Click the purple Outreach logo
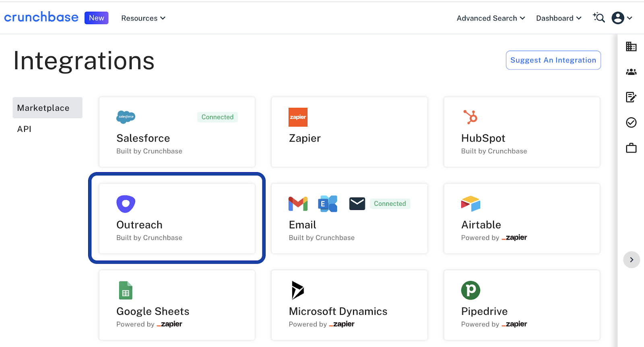 126,204
